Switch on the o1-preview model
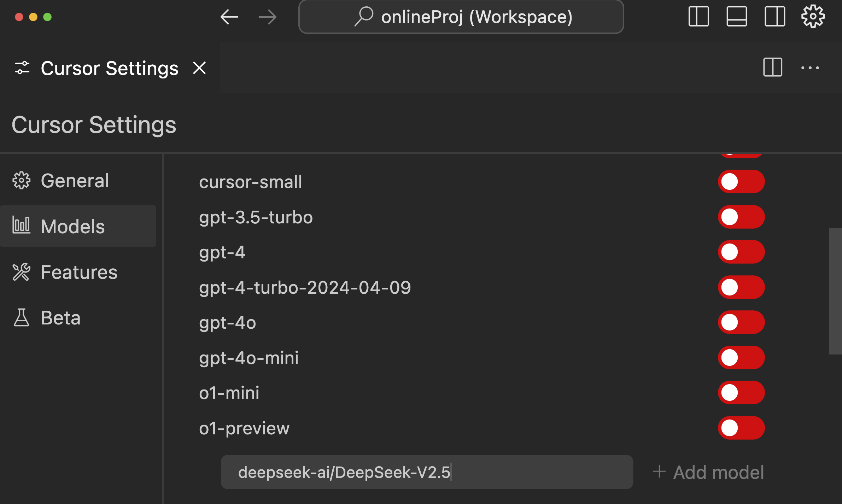This screenshot has height=504, width=842. click(741, 428)
